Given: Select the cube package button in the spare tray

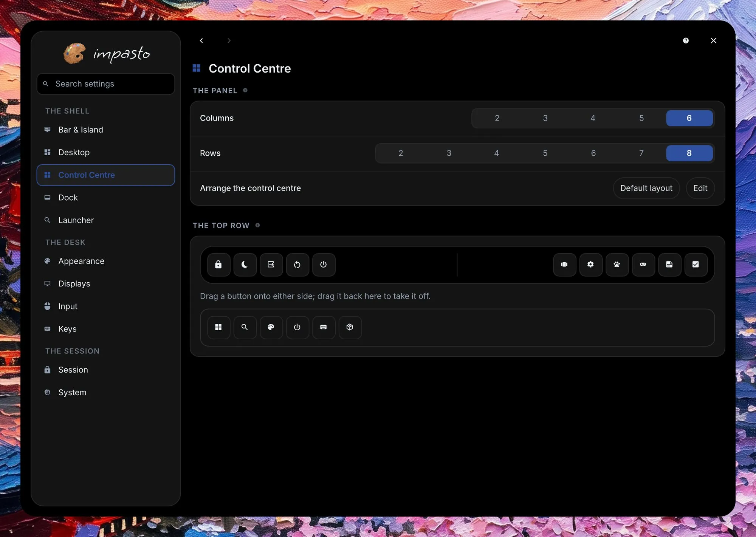Looking at the screenshot, I should point(350,327).
